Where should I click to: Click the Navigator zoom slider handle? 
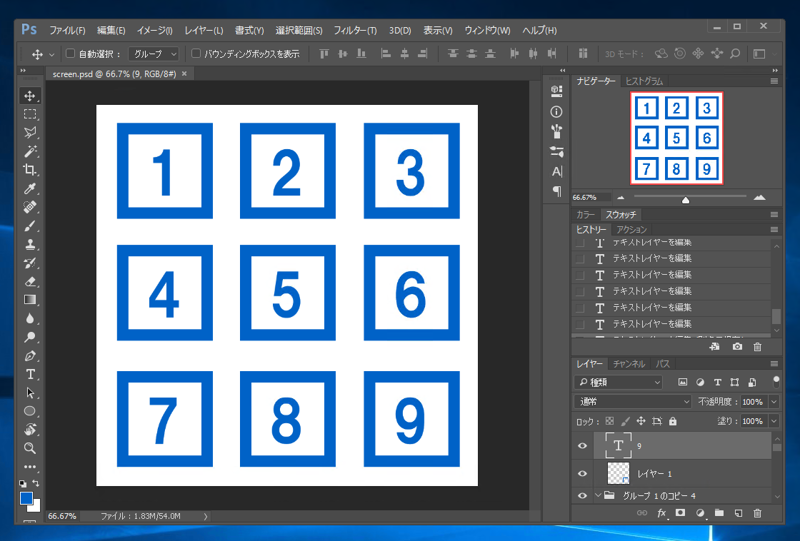(686, 200)
